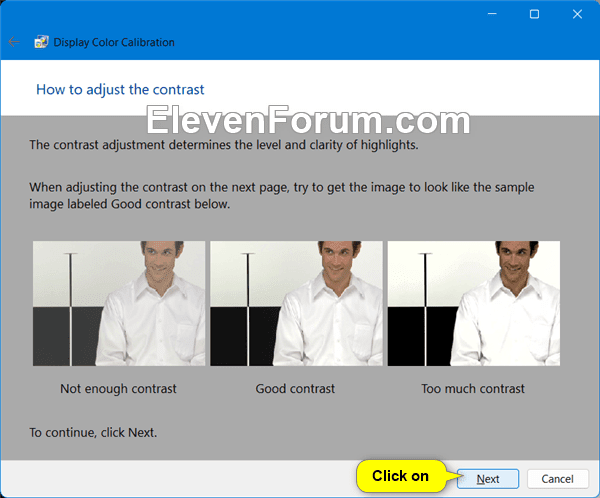Click the Next button

click(x=488, y=478)
